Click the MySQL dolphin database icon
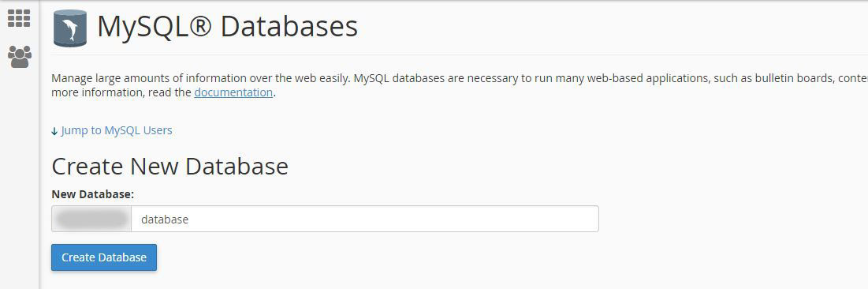This screenshot has width=868, height=289. [x=69, y=28]
